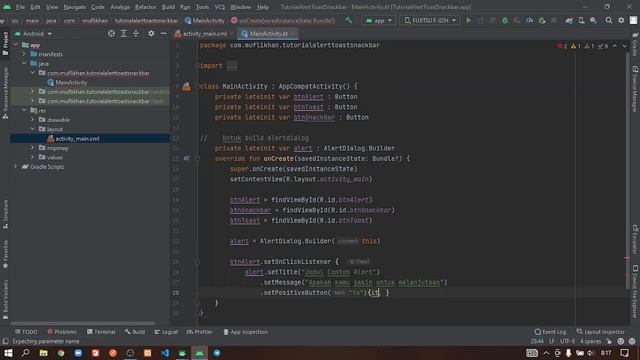640x360 pixels.
Task: Open Visual Studio Code from taskbar
Action: point(165,353)
